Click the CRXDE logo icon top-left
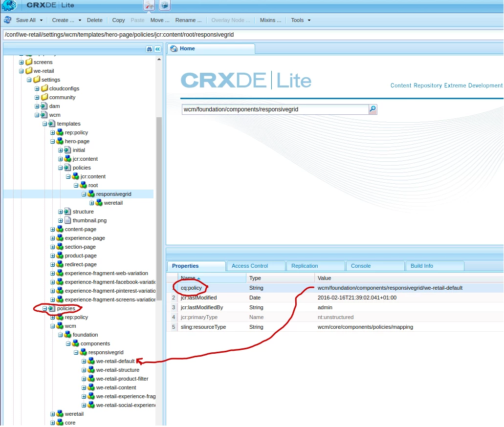Image resolution: width=504 pixels, height=427 pixels. pyautogui.click(x=10, y=5)
